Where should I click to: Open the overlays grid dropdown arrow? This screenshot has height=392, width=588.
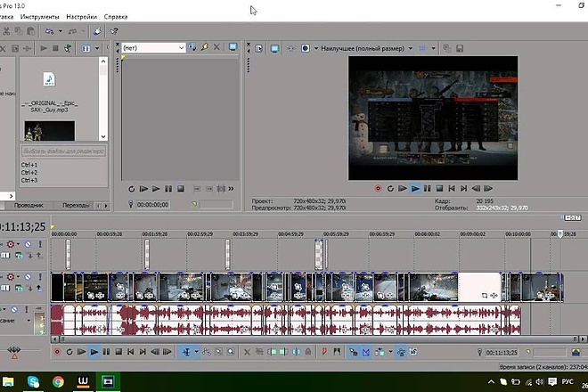tap(434, 48)
